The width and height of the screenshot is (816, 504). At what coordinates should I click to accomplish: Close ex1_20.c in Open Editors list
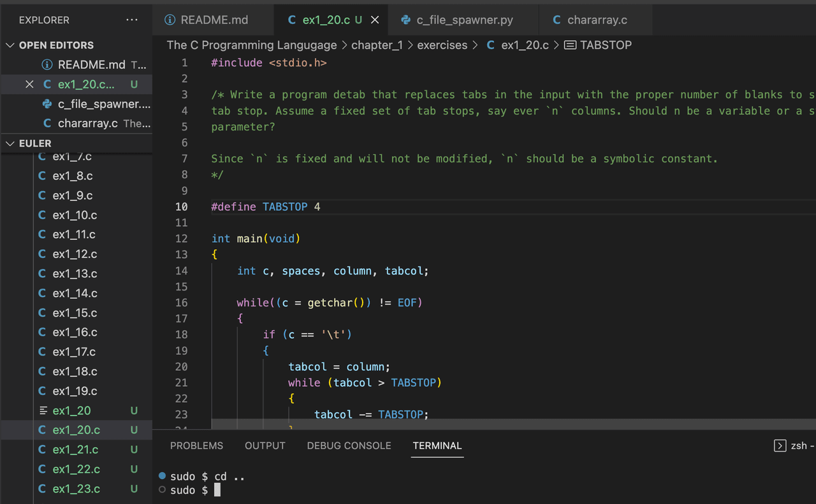click(29, 84)
